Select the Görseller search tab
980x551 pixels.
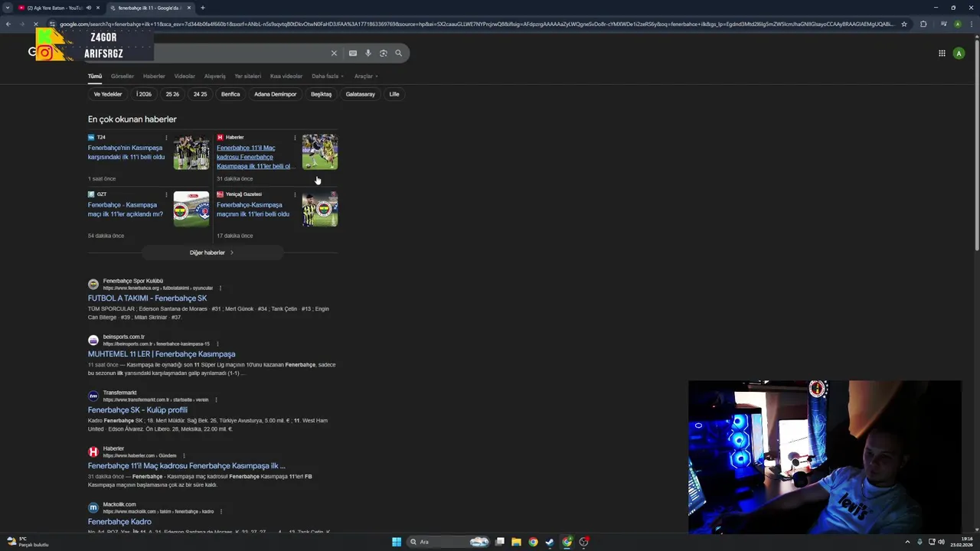(122, 76)
